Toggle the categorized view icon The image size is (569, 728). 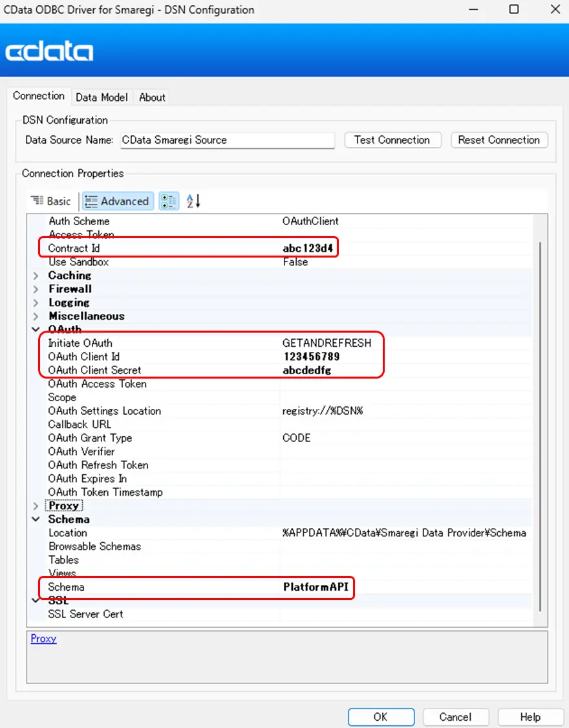coord(169,201)
